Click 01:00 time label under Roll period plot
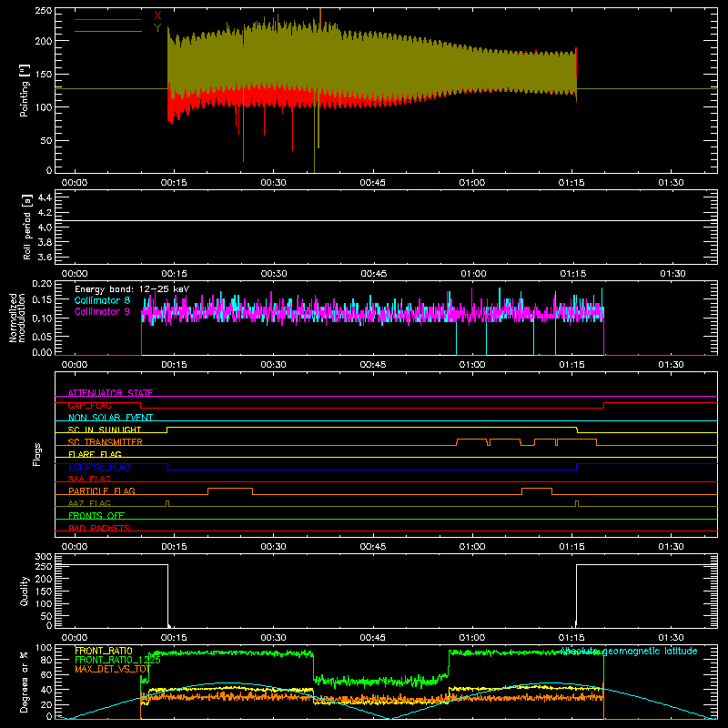The image size is (728, 728). coord(473,274)
